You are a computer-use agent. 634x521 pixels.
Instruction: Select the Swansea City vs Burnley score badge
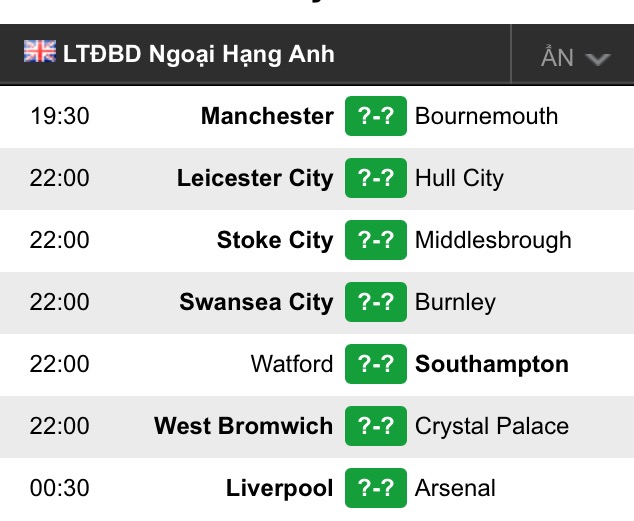376,302
